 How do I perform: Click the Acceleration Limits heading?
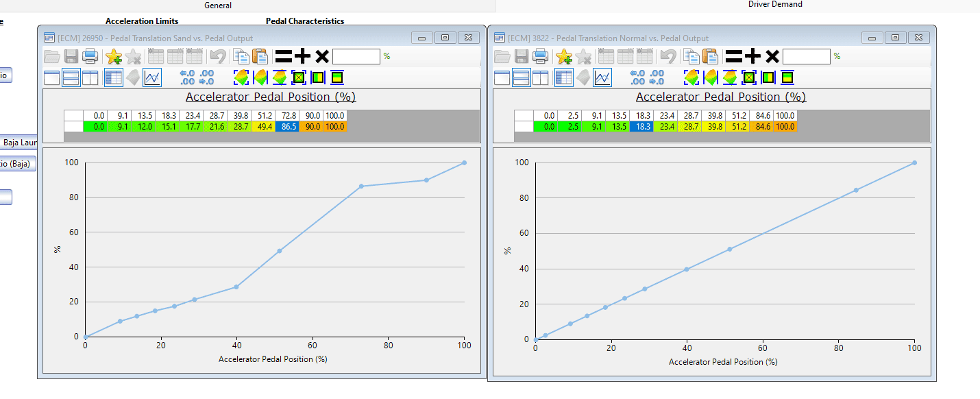(x=142, y=21)
